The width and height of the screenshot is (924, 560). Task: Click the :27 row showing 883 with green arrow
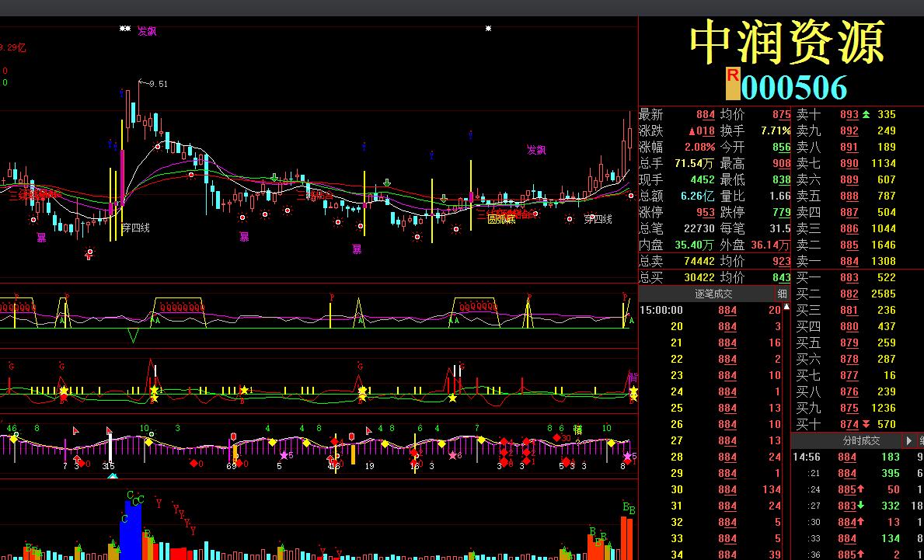coord(857,506)
